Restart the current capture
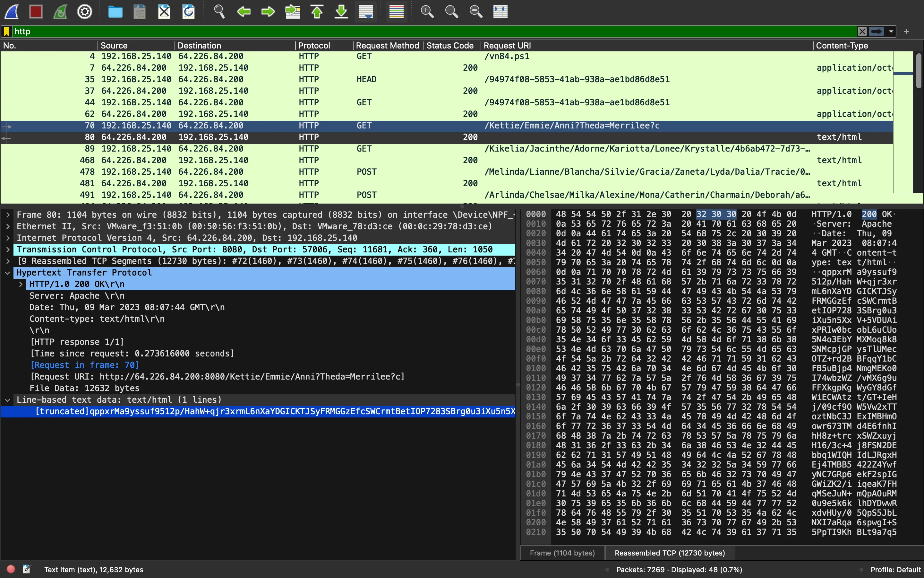 [x=60, y=12]
